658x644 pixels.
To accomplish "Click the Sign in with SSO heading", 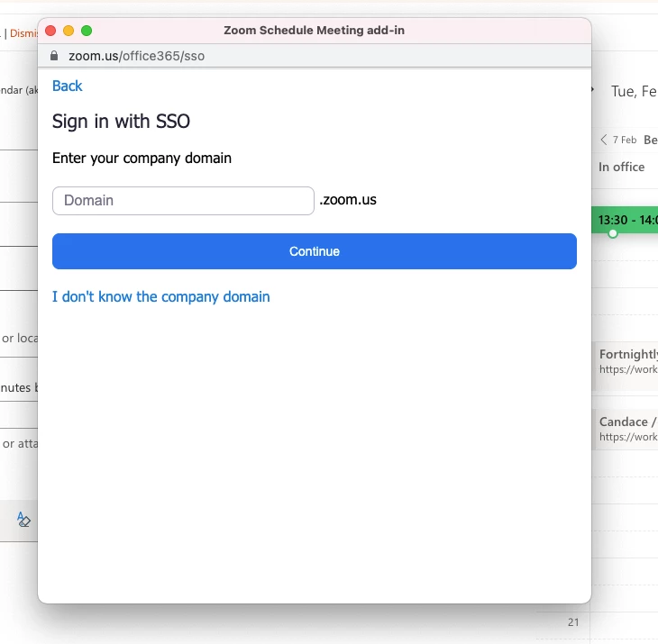I will point(121,122).
